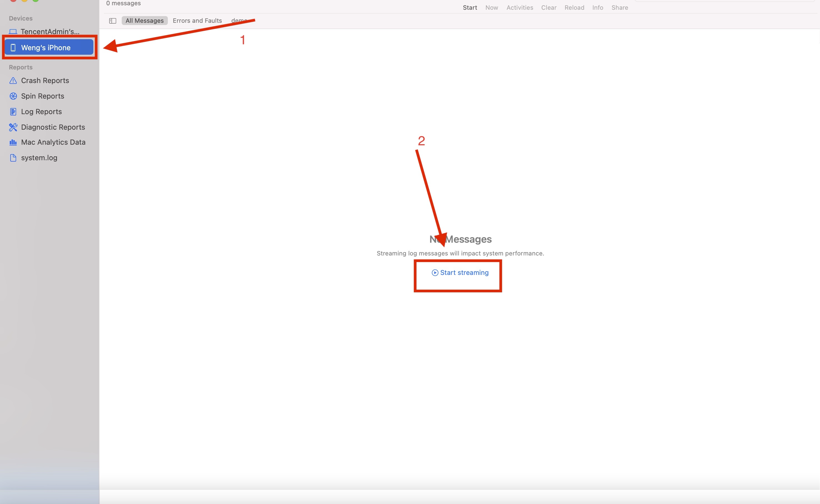Open Mac Analytics Data section
Image resolution: width=820 pixels, height=504 pixels.
click(x=53, y=142)
